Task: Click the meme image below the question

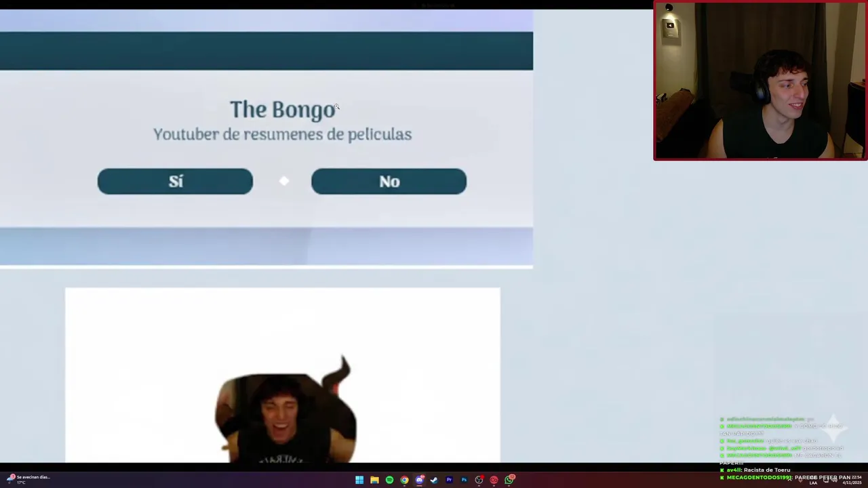Action: 283,375
